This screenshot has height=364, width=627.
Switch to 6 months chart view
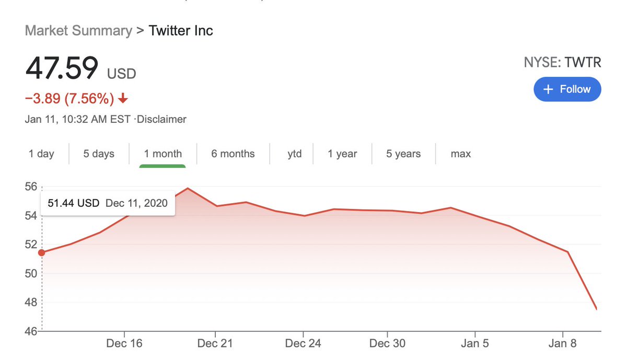click(233, 154)
